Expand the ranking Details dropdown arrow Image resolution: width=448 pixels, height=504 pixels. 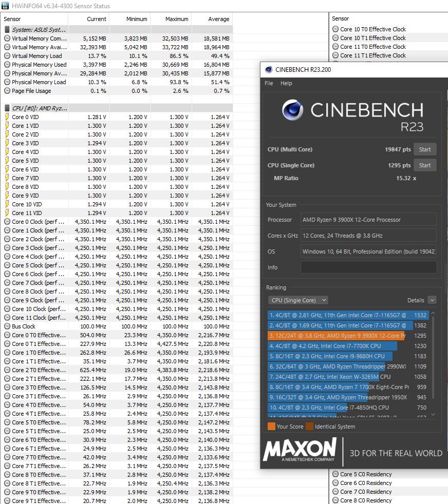[x=432, y=300]
